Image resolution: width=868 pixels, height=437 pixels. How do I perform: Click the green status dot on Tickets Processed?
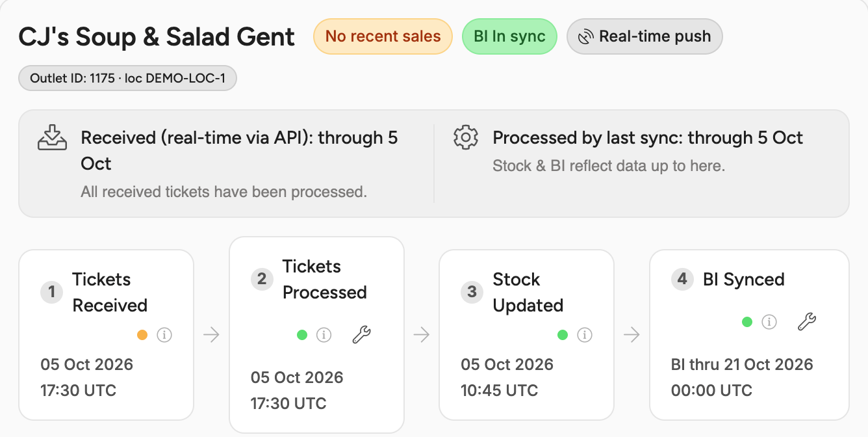(x=302, y=335)
